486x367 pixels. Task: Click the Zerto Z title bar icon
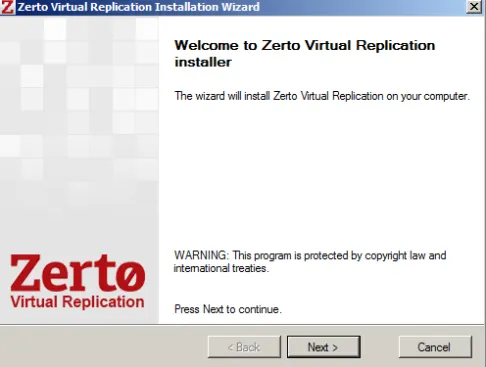[x=7, y=7]
